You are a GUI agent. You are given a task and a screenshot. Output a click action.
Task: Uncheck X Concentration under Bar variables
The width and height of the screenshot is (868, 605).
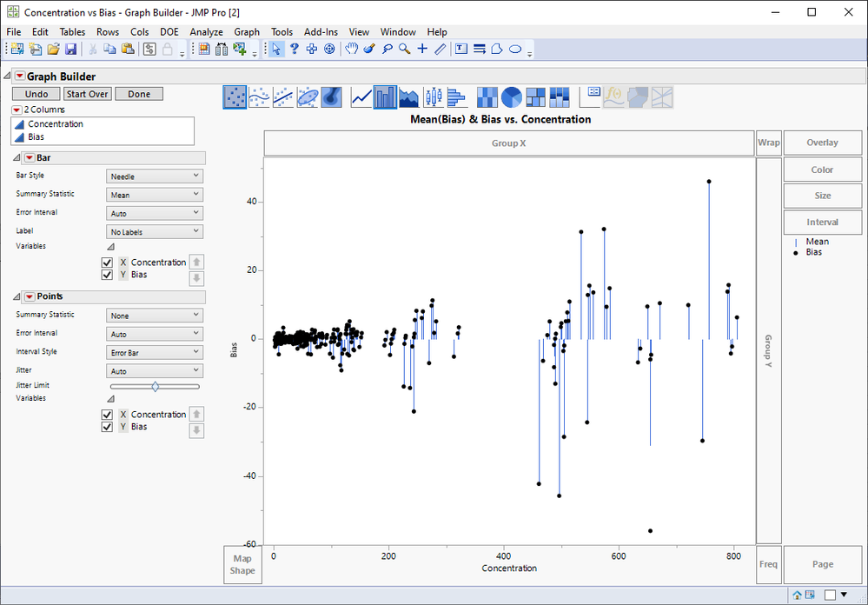click(108, 263)
